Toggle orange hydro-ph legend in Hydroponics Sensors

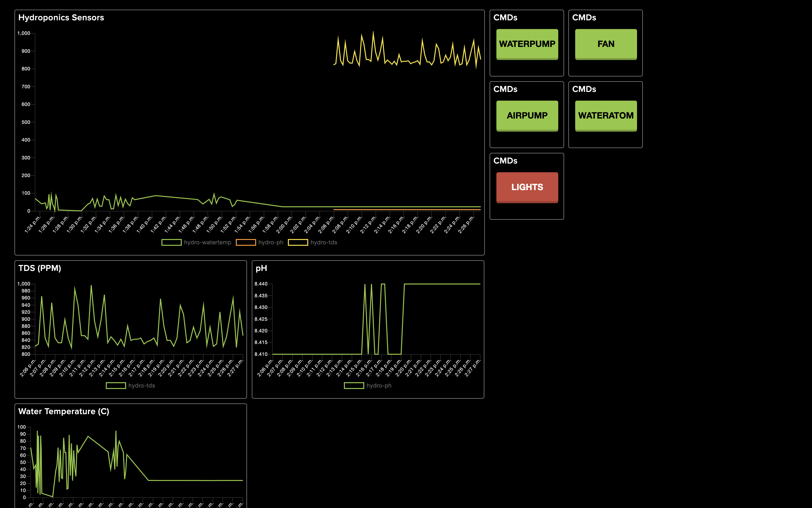coord(259,242)
